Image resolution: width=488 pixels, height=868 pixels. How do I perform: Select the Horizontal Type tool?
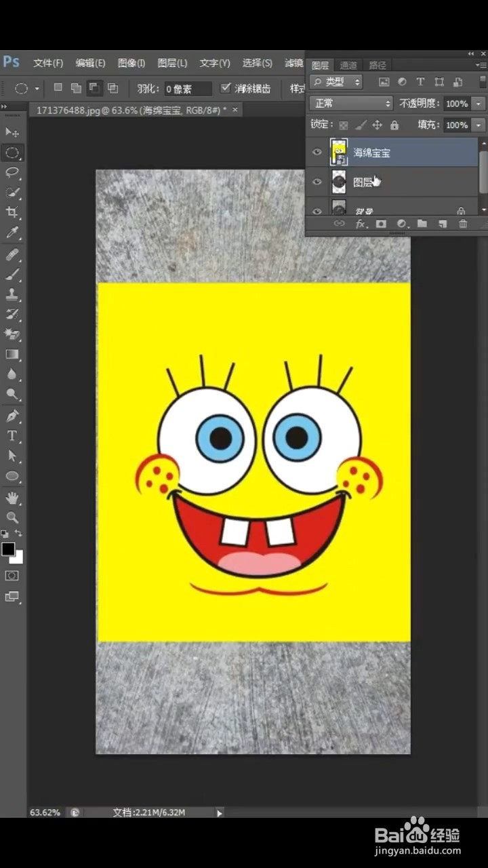pyautogui.click(x=12, y=436)
